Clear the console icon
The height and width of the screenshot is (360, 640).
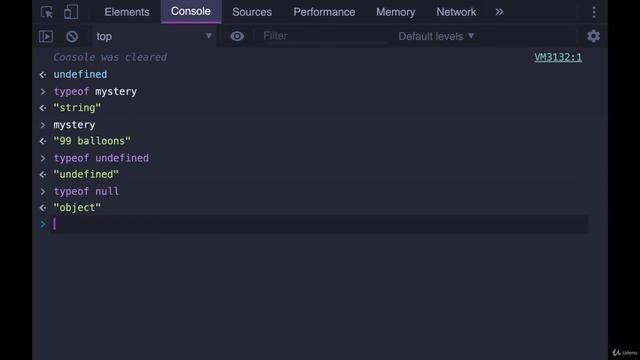click(x=72, y=36)
